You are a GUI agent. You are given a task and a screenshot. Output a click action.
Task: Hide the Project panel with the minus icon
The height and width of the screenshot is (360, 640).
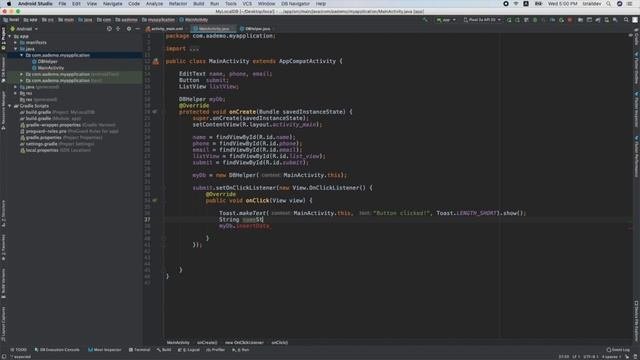tap(138, 29)
